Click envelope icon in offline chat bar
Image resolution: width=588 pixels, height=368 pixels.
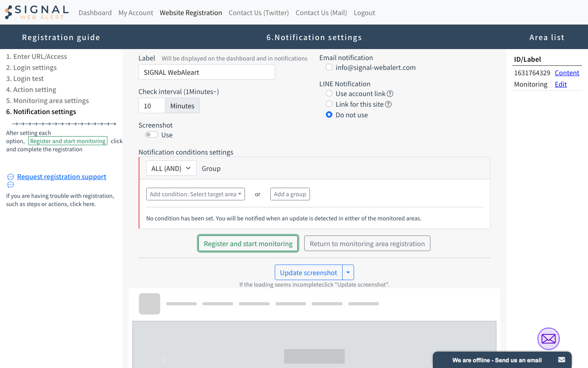point(562,360)
